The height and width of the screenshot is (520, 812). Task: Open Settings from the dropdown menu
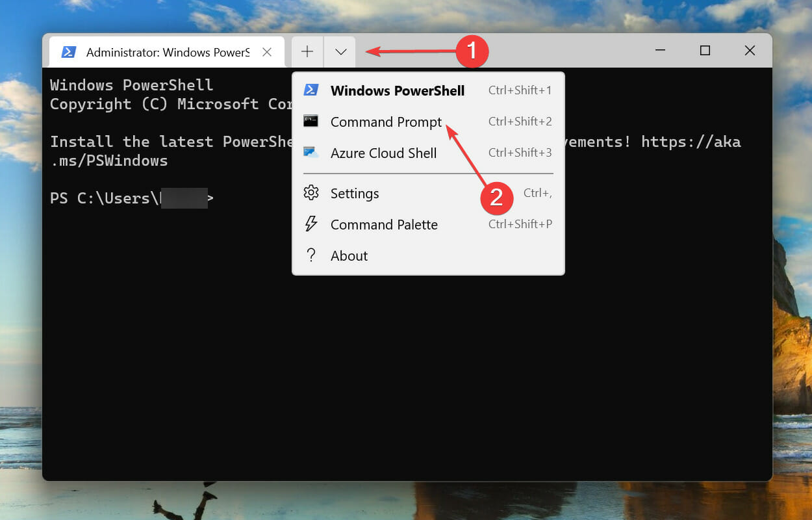tap(429, 193)
